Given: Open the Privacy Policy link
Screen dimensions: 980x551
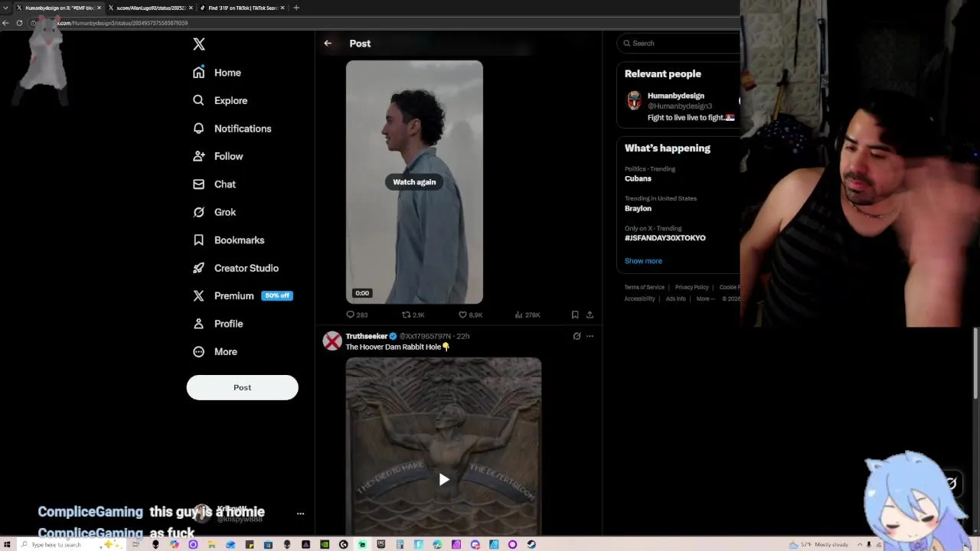Looking at the screenshot, I should tap(692, 287).
